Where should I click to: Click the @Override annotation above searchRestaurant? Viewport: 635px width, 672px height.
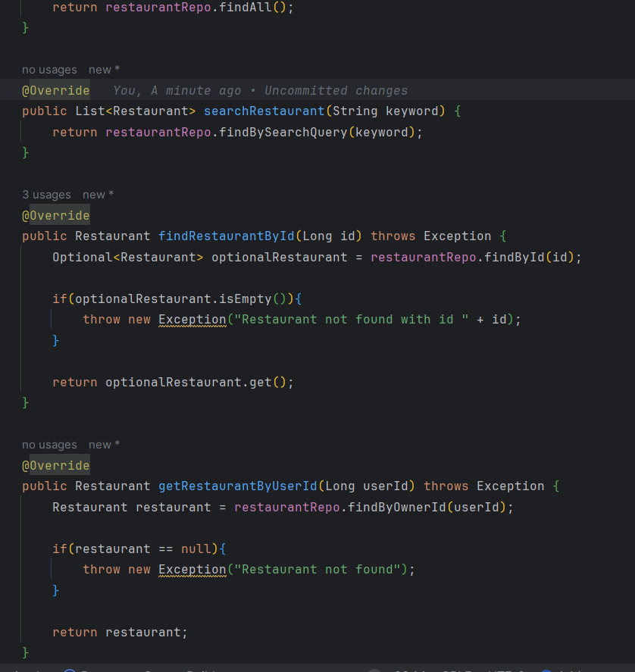click(x=56, y=91)
